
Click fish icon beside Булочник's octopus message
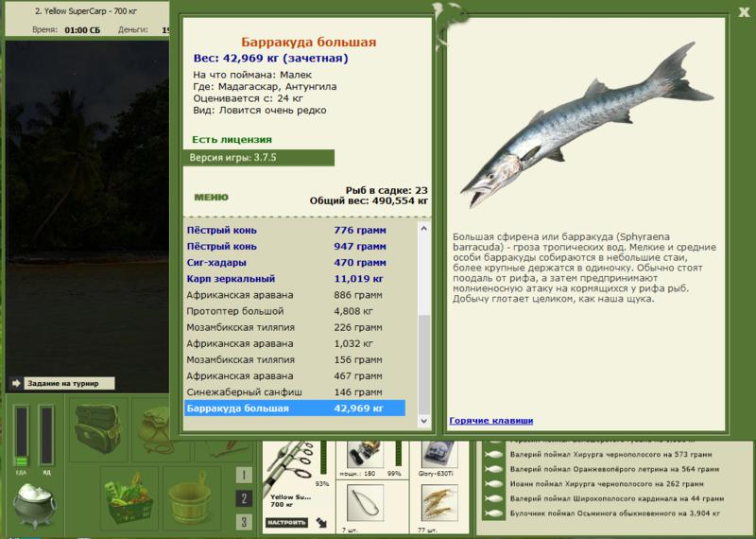(493, 513)
